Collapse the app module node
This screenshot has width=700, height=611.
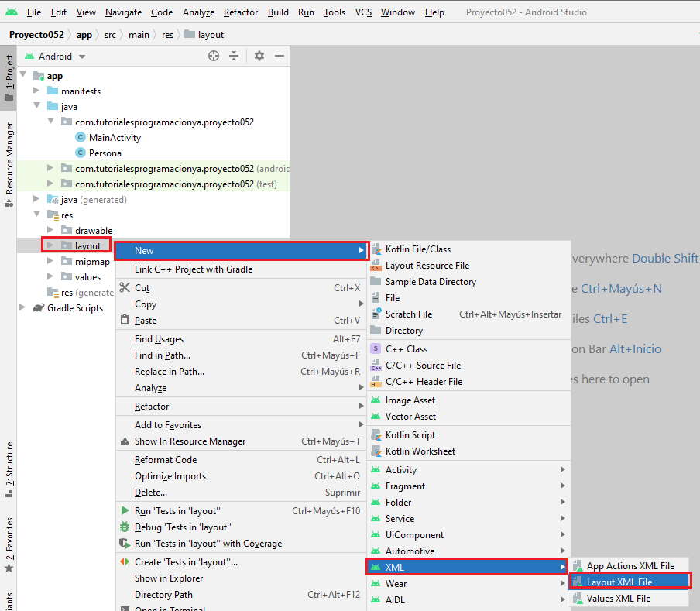pyautogui.click(x=23, y=75)
